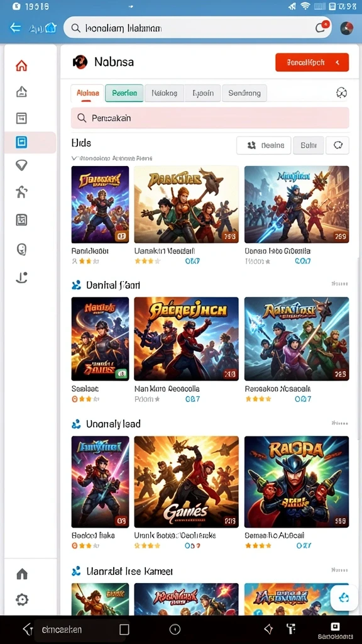Open the settings gear at sidebar bottom
The height and width of the screenshot is (644, 362).
[22, 599]
